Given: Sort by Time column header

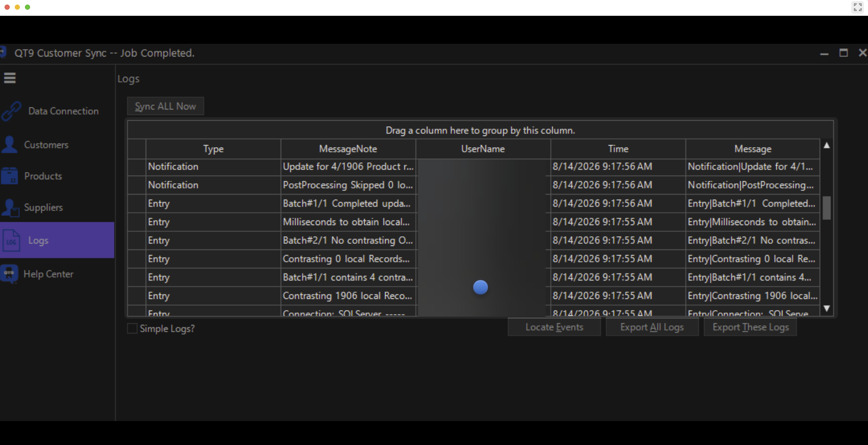Looking at the screenshot, I should (x=618, y=149).
